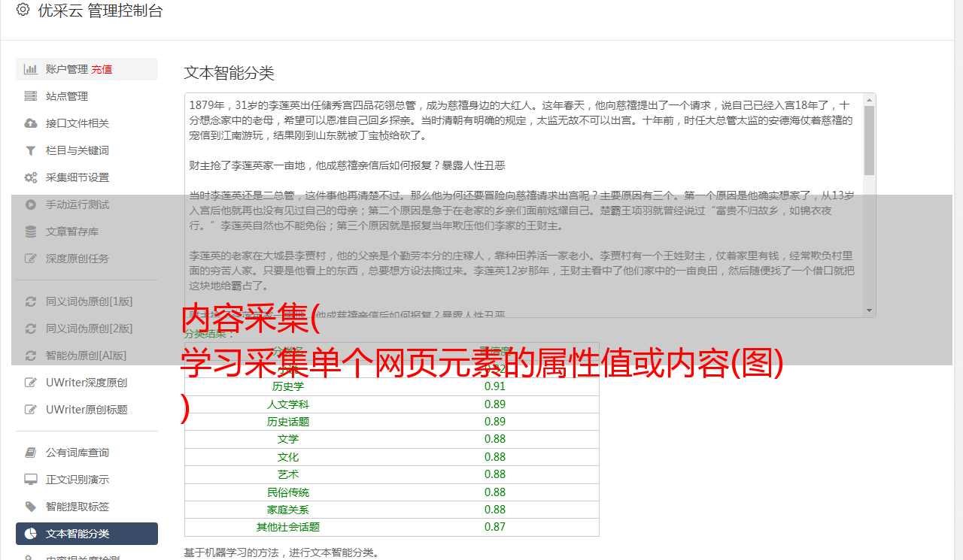Viewport: 963px width, 560px height.
Task: Click the text area scrollbar thumb
Action: (870, 140)
